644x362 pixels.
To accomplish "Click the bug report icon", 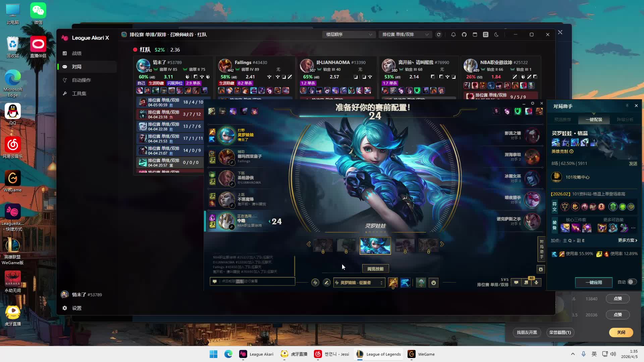I will coord(541,269).
